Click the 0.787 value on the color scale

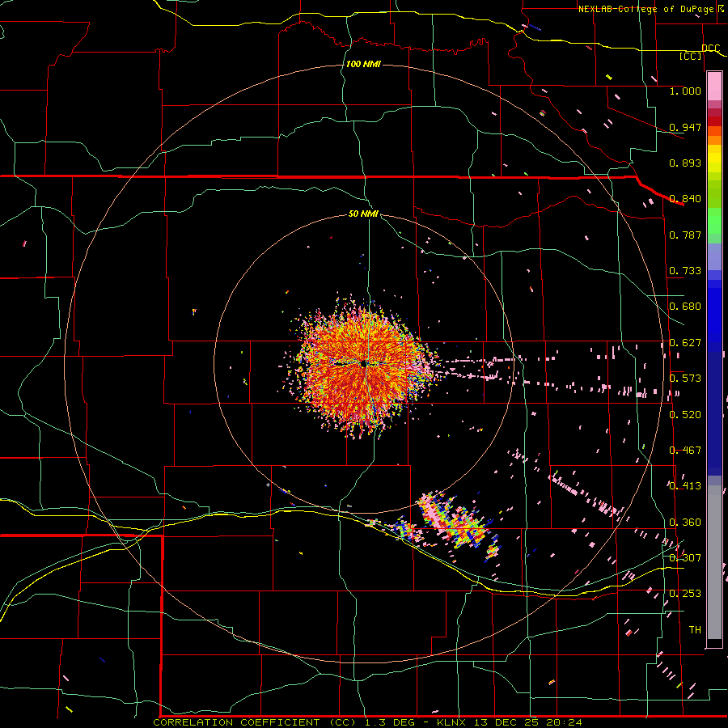[x=685, y=235]
